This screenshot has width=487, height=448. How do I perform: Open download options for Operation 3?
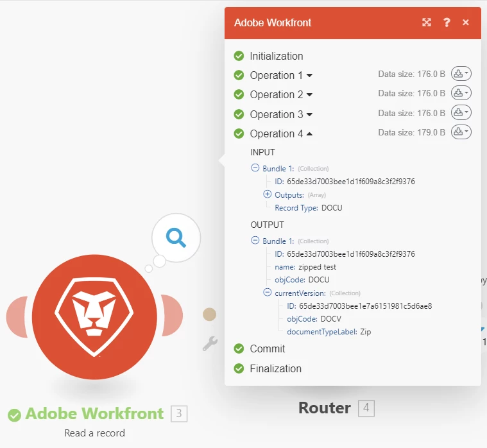tap(461, 113)
